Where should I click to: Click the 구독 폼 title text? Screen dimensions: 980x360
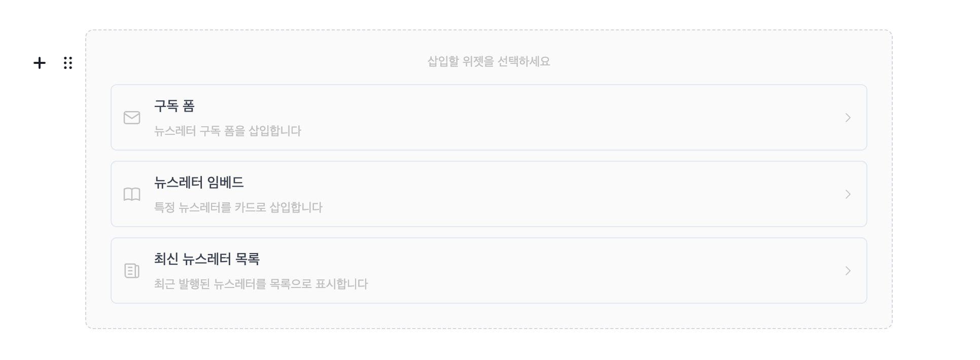[x=174, y=106]
